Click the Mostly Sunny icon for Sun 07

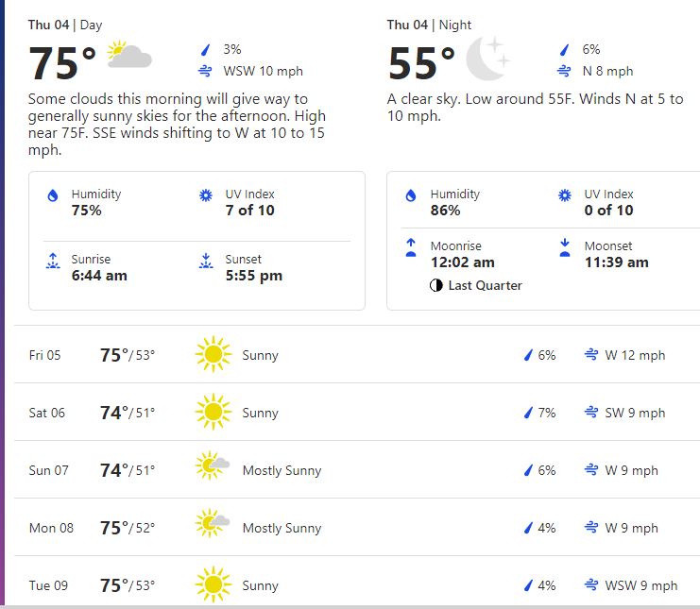click(213, 465)
